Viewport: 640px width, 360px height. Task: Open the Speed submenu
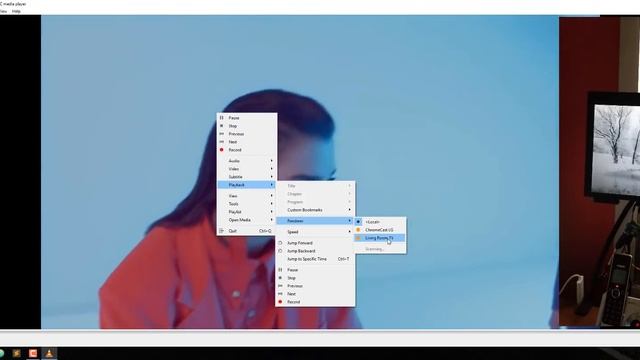(x=315, y=232)
